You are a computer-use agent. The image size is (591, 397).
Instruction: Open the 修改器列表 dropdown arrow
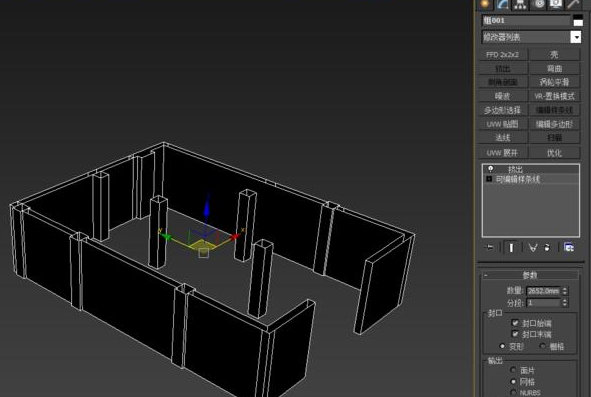tap(576, 37)
